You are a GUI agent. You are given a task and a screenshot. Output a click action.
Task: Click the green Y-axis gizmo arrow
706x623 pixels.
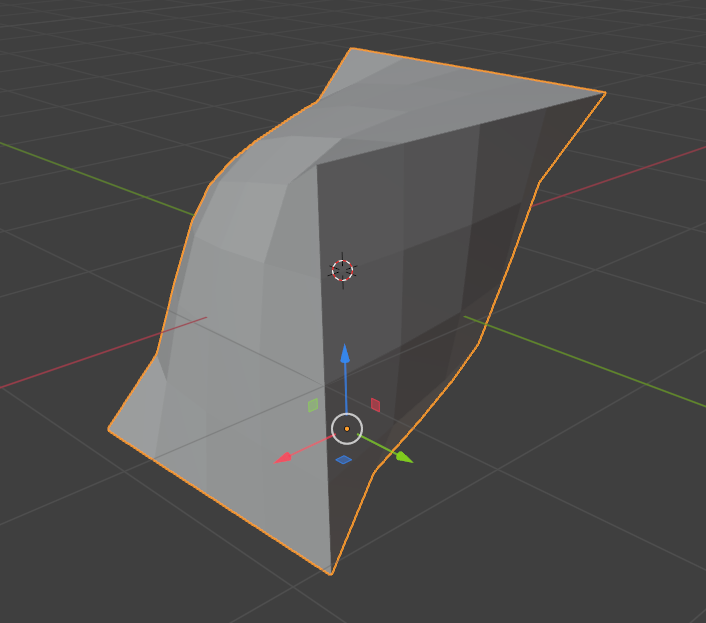(403, 457)
